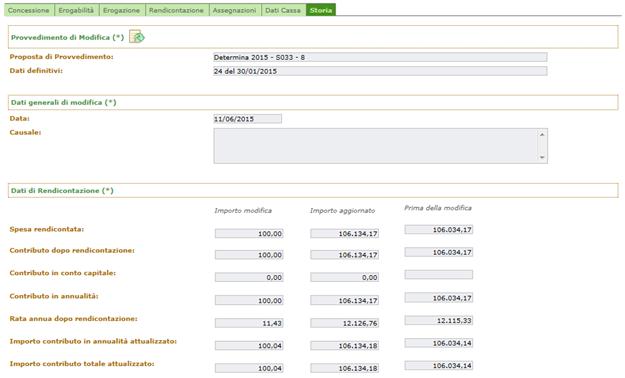Click the Dati definitivi field
Image resolution: width=625 pixels, height=378 pixels.
tap(380, 71)
